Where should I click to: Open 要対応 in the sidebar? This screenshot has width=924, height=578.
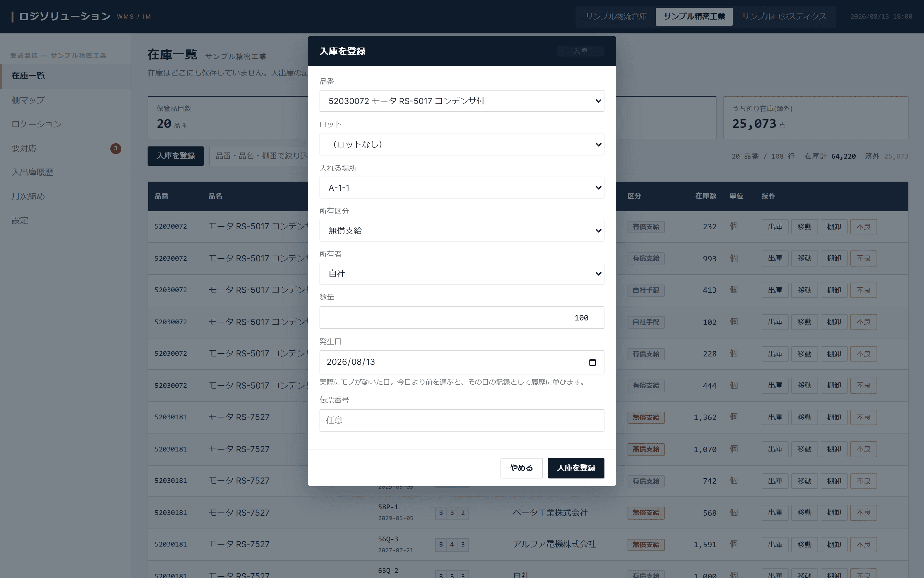pos(66,148)
